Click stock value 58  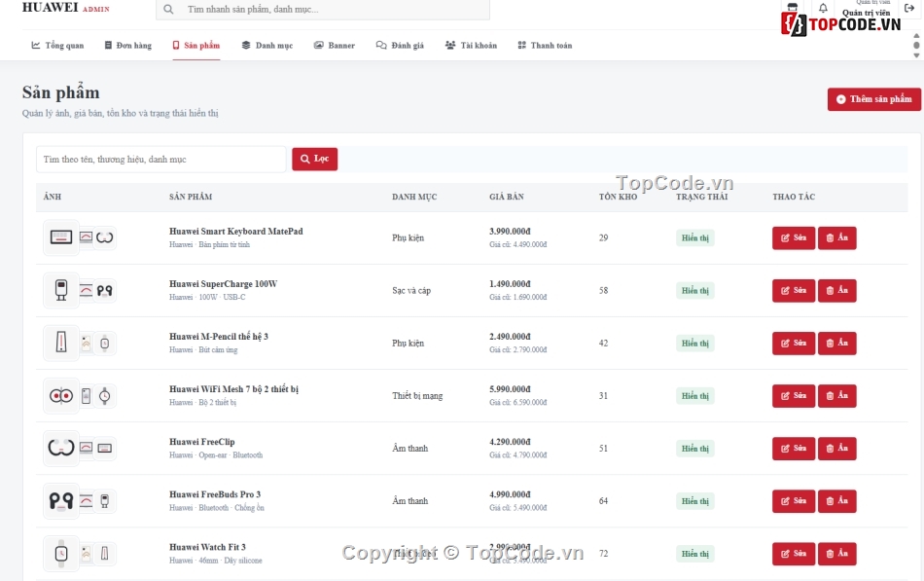(603, 290)
